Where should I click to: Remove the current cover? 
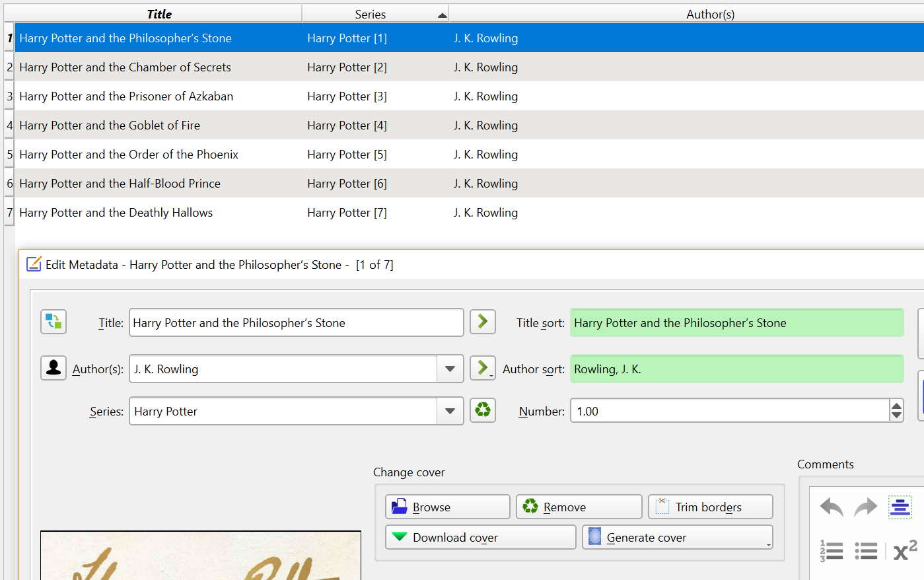579,507
